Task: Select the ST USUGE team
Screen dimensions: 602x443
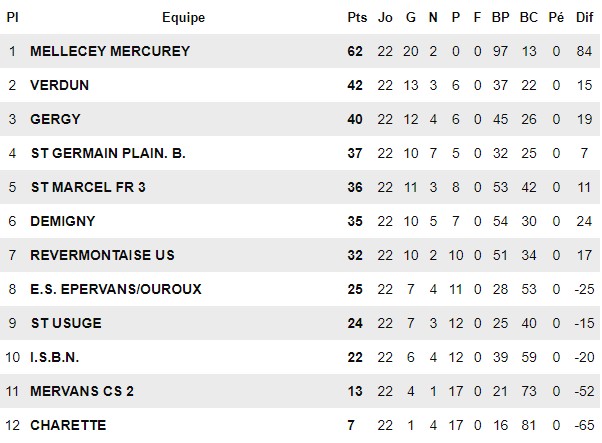Action: (x=66, y=323)
